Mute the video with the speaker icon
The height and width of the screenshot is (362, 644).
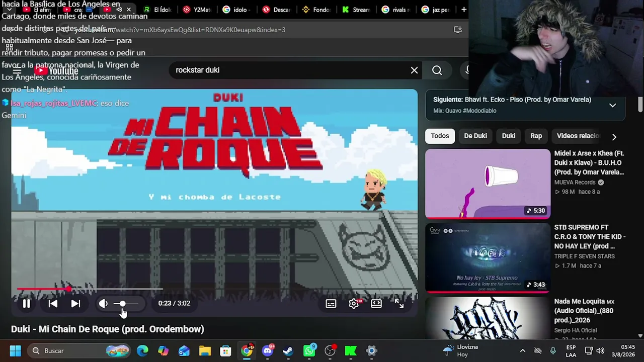pyautogui.click(x=103, y=304)
